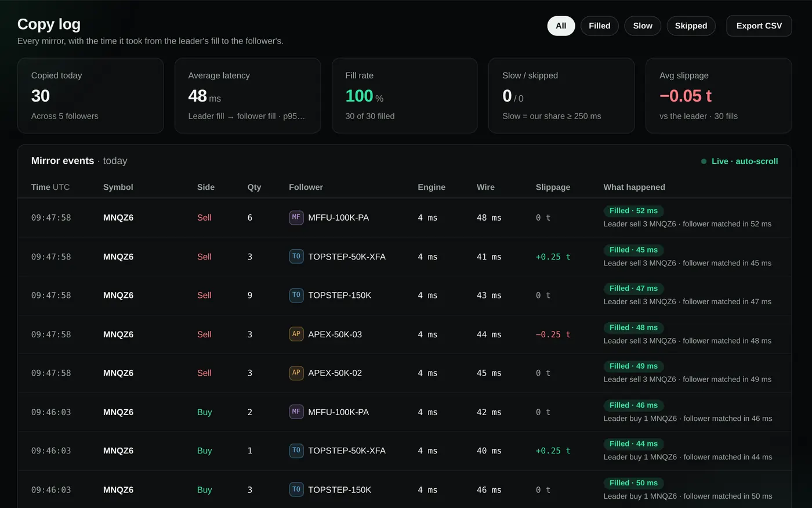Click the Filled · 45 ms status pill
The width and height of the screenshot is (812, 508).
point(633,250)
